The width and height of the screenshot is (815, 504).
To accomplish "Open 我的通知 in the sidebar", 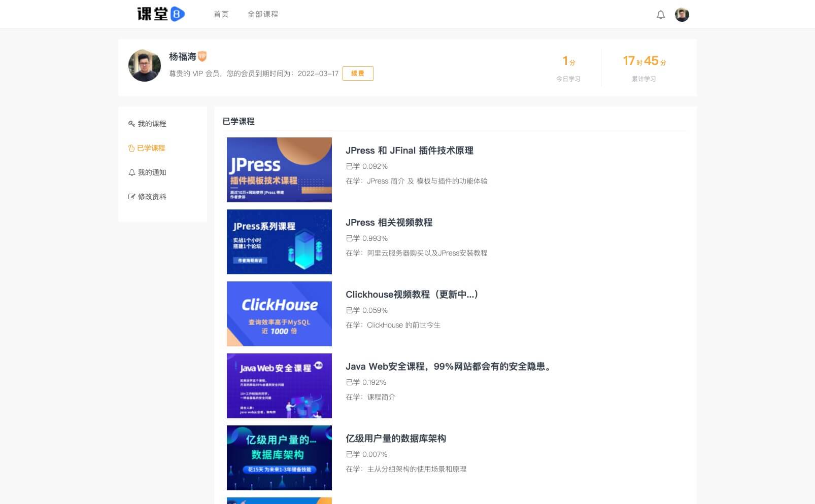I will pyautogui.click(x=152, y=172).
